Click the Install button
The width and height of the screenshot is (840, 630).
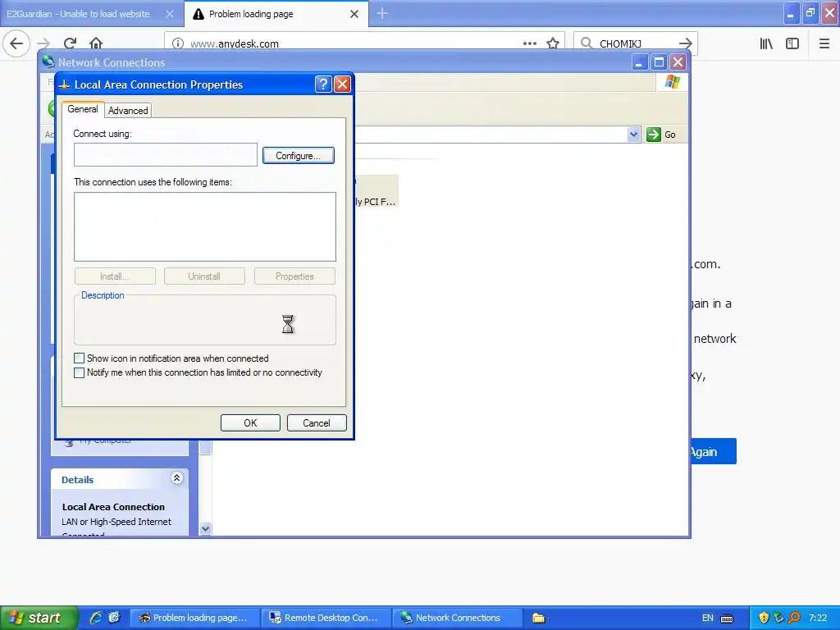click(115, 276)
